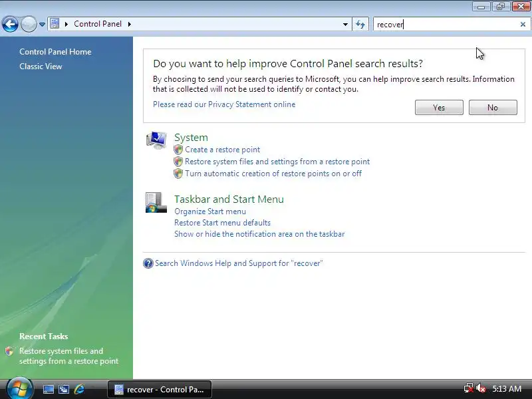Click the System computer icon
The image size is (532, 399).
[156, 140]
